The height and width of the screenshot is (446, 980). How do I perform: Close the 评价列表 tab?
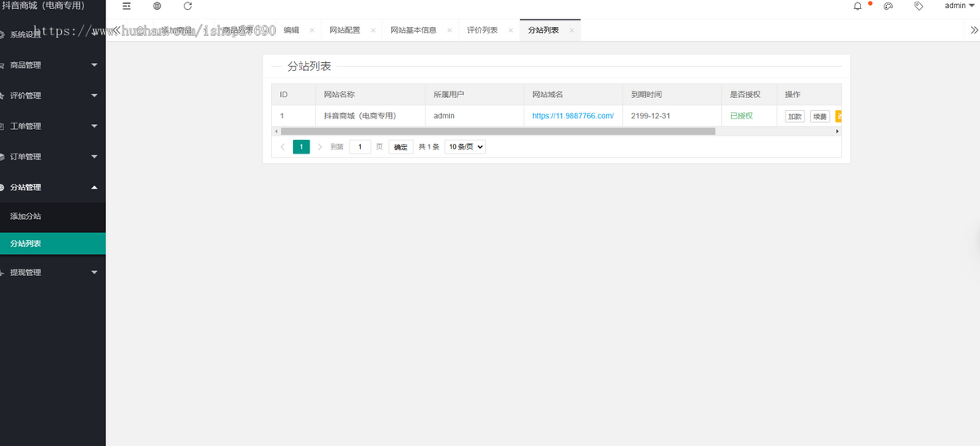pos(510,30)
